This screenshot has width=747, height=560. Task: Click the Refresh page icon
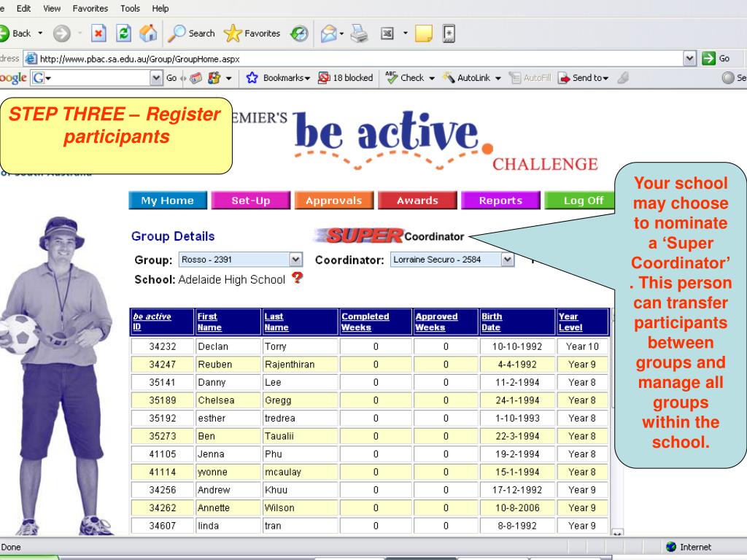coord(125,33)
